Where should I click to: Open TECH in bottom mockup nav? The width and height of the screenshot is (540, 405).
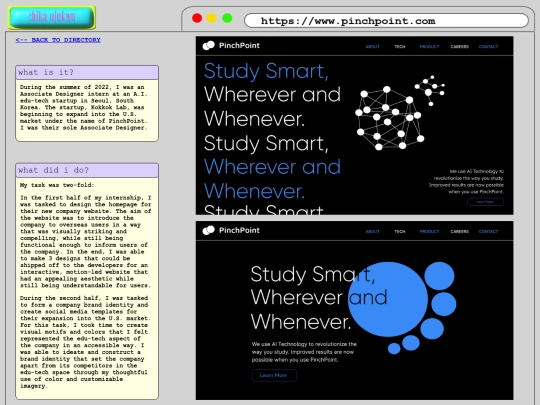click(399, 231)
